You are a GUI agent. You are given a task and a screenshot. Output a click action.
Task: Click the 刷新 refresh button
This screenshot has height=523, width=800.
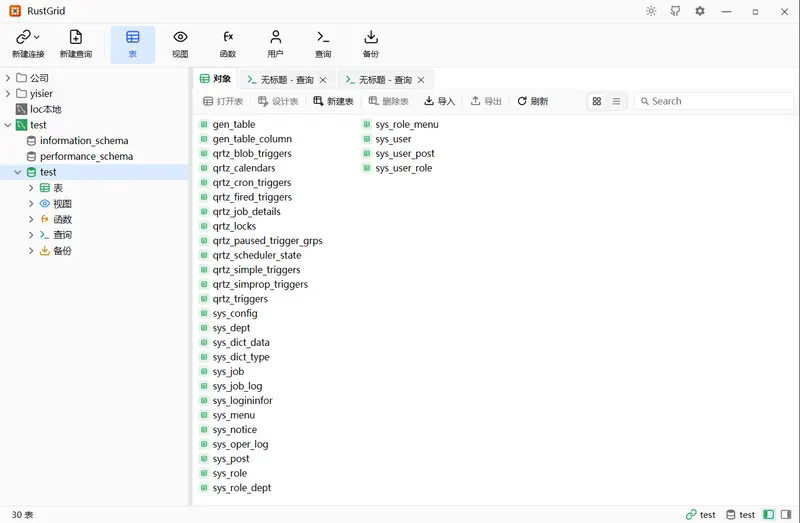pos(533,101)
